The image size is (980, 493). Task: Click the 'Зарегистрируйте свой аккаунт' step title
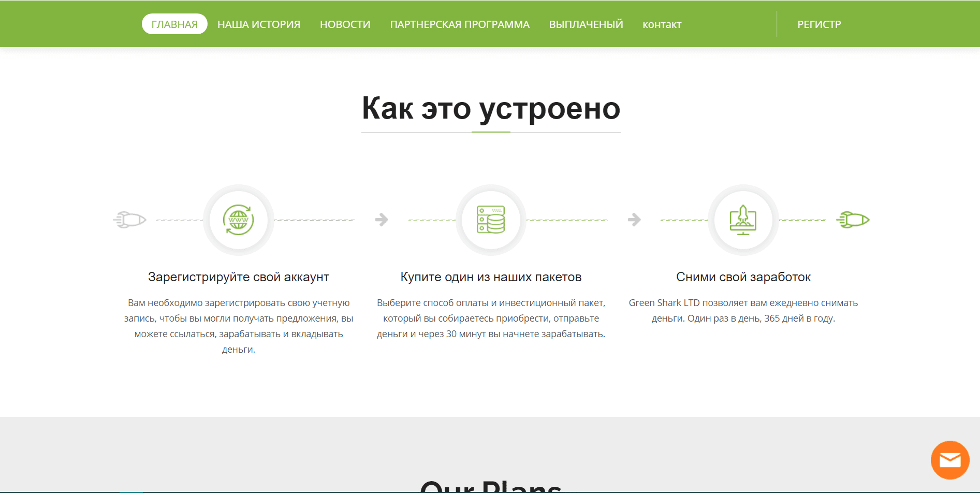[x=239, y=277]
